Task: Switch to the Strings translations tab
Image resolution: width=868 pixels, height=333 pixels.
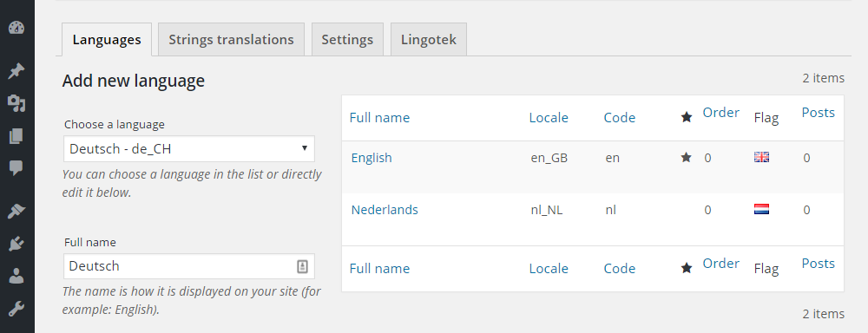Action: point(232,40)
